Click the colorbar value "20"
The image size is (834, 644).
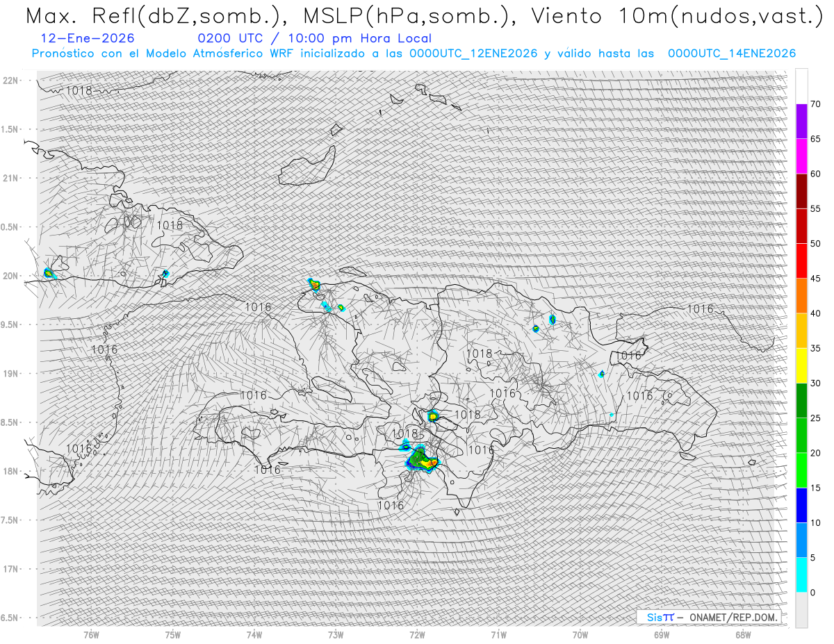(815, 453)
